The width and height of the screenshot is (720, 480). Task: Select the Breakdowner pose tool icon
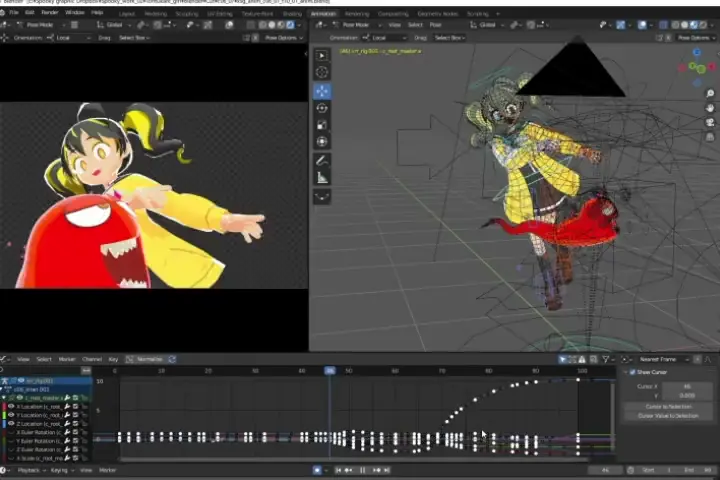click(x=322, y=197)
